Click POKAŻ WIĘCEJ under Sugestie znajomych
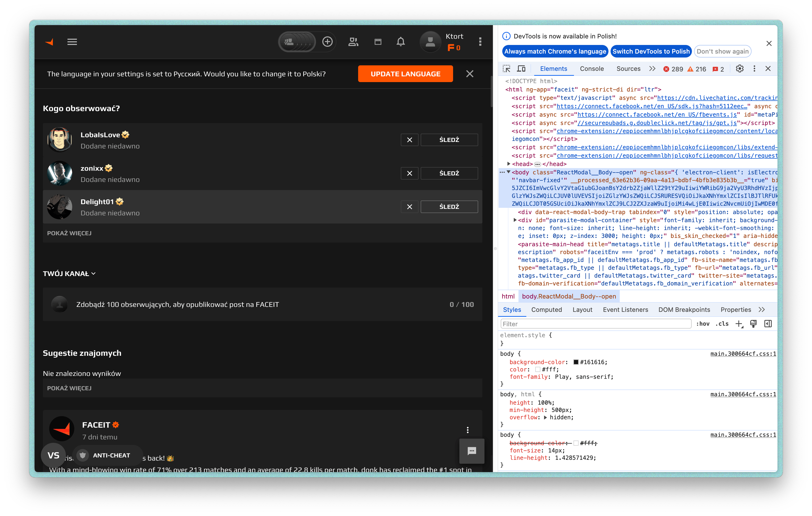The height and width of the screenshot is (516, 812). tap(69, 388)
